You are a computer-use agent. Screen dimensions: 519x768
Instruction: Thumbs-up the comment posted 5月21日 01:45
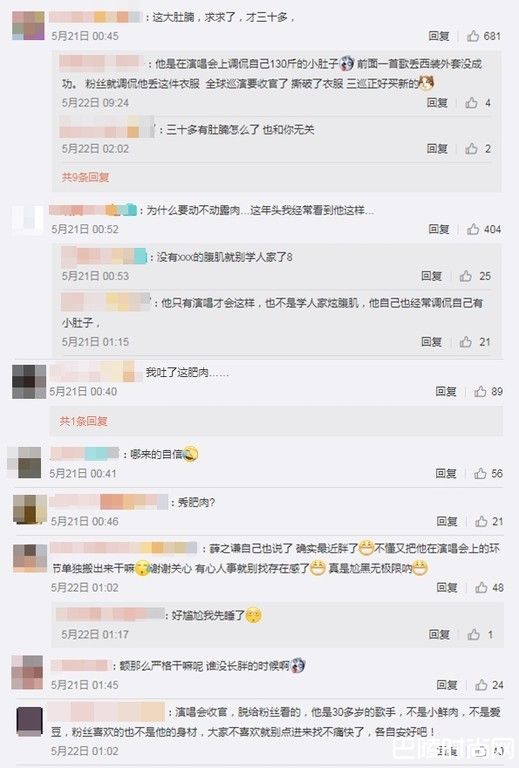click(x=481, y=685)
